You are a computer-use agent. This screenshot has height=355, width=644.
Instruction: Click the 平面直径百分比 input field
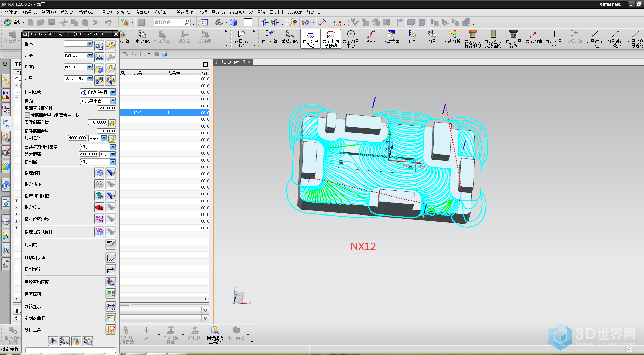click(106, 108)
